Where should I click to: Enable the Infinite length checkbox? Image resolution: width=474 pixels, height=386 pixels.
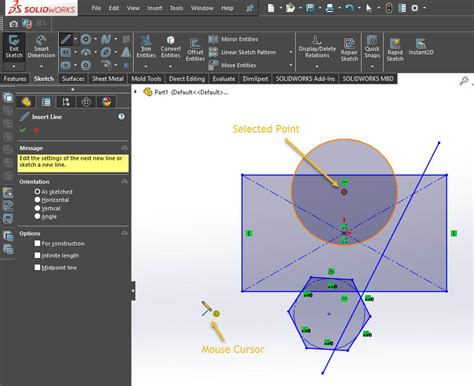[x=37, y=255]
